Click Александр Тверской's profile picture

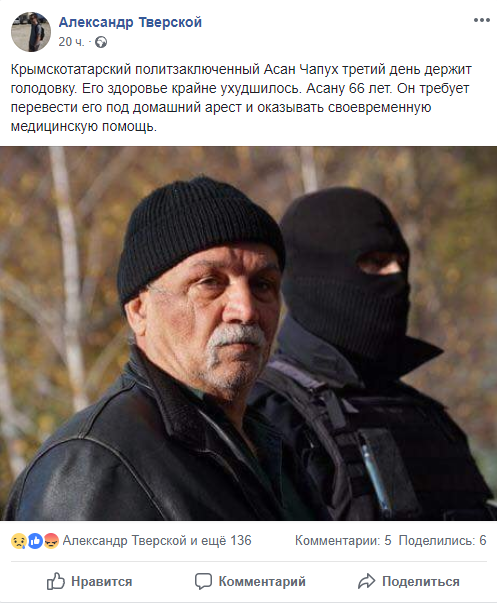(31, 32)
